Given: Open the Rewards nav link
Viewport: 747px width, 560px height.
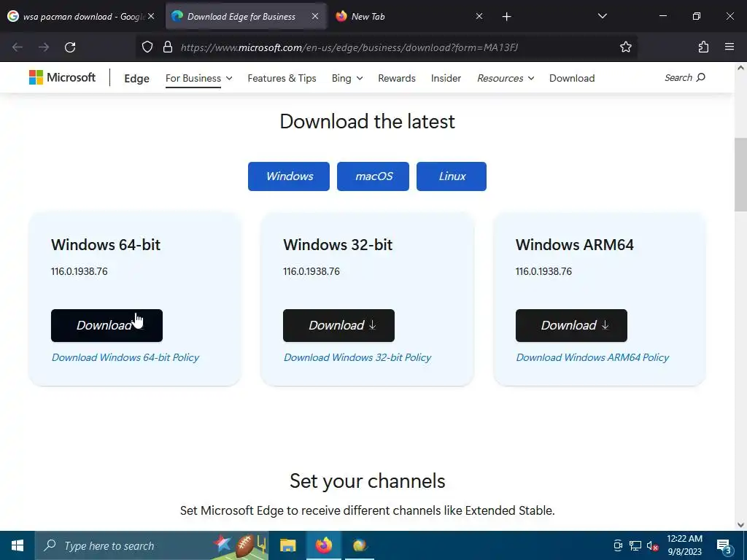Looking at the screenshot, I should tap(396, 78).
